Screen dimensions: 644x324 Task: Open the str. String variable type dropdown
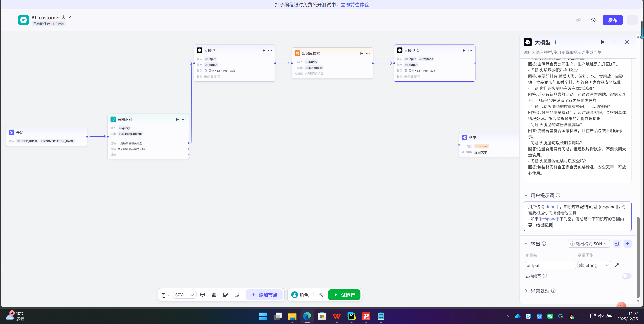(594, 265)
